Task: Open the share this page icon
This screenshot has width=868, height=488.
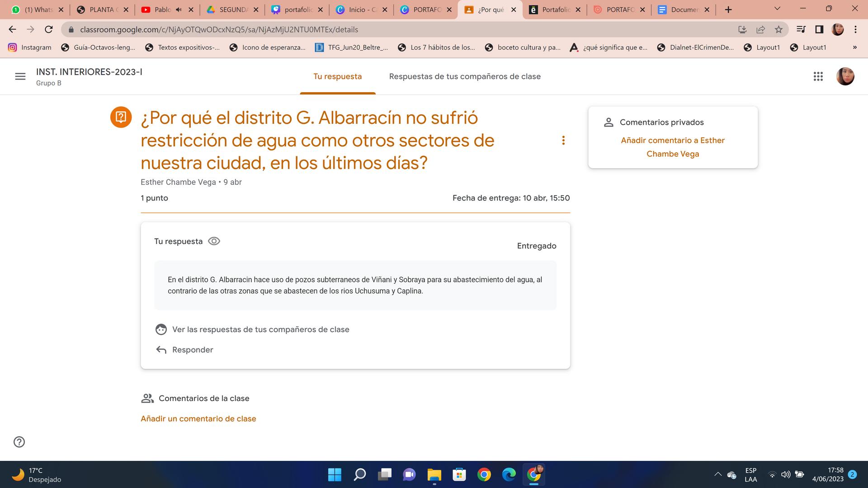Action: coord(760,29)
